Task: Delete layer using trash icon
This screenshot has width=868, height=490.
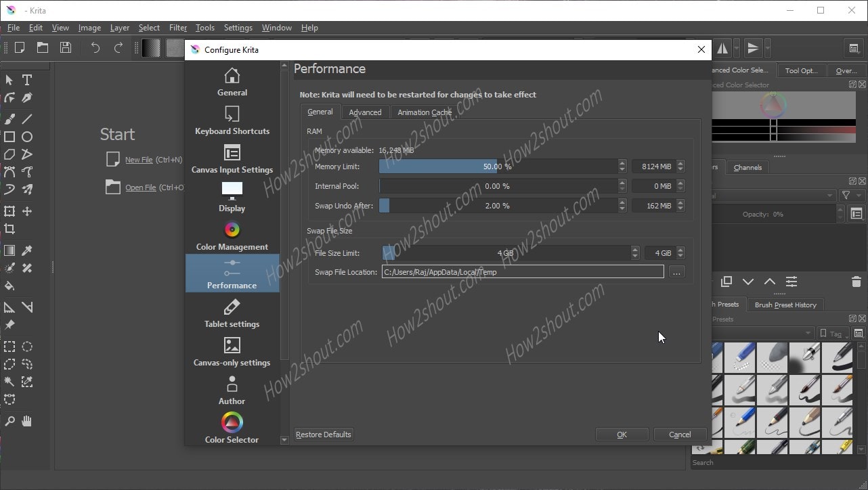Action: [x=856, y=282]
